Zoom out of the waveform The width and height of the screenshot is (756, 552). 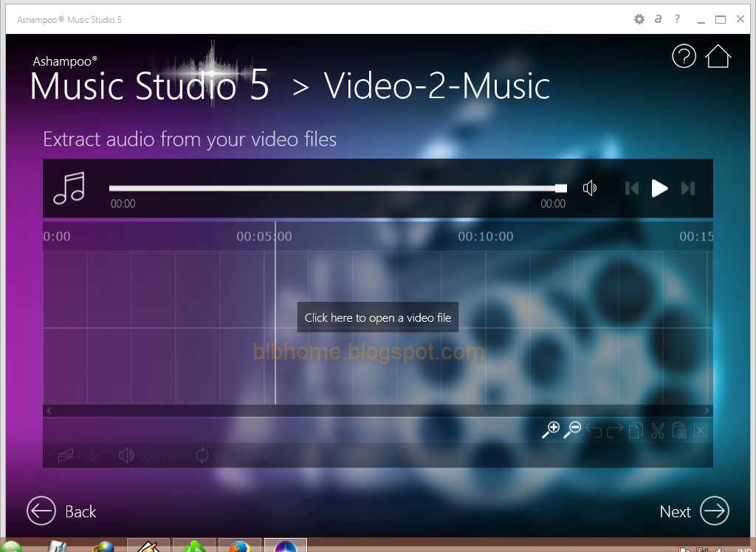click(572, 429)
